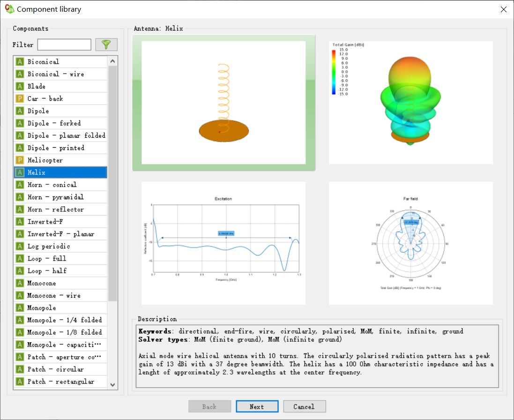Screen dimensions: 514x420
Task: Click the antenna icon beside Log periodic
Action: coord(20,246)
